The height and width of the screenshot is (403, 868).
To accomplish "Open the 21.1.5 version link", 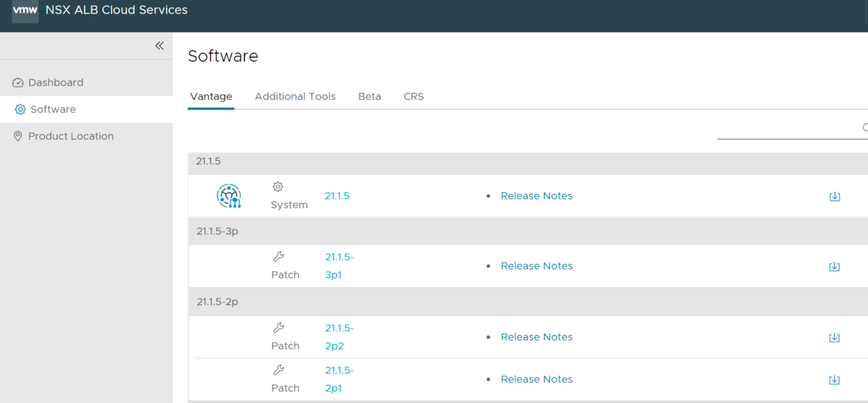I will click(x=337, y=196).
